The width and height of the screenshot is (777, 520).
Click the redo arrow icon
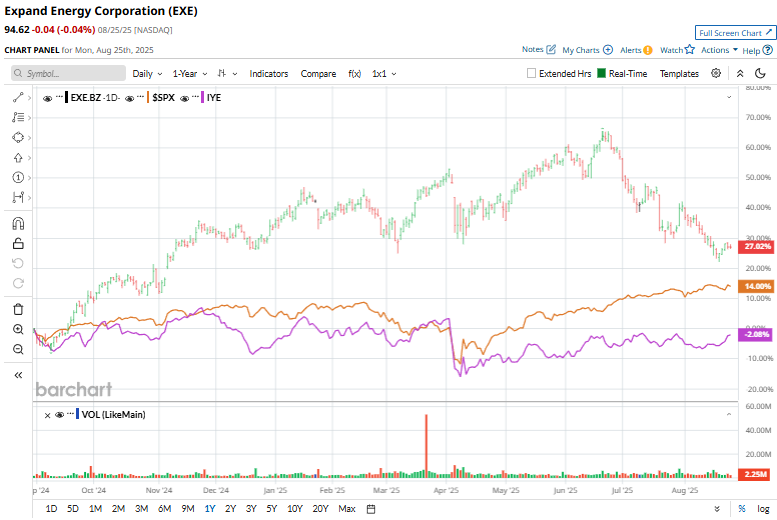[x=18, y=283]
